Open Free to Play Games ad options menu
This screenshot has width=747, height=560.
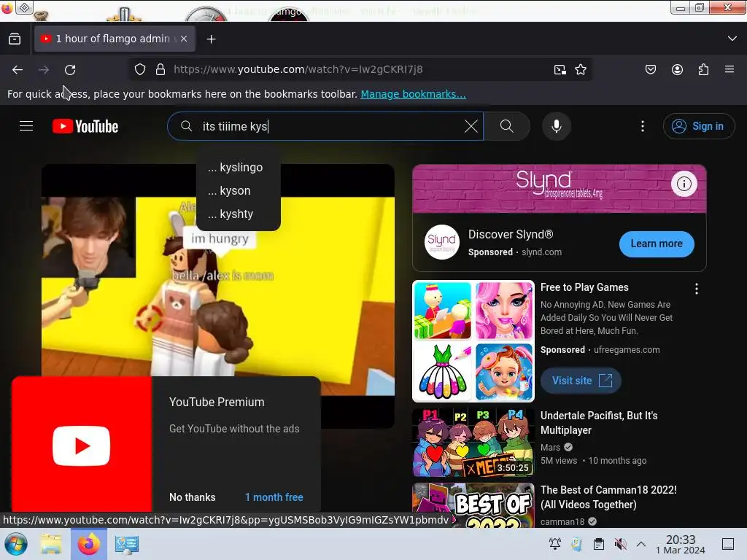697,289
